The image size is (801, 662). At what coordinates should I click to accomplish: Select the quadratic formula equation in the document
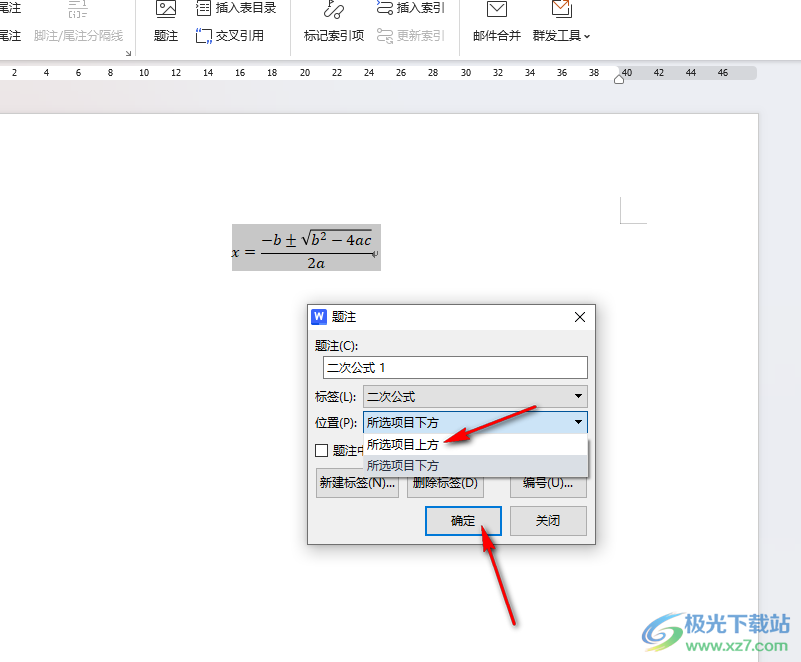click(306, 248)
